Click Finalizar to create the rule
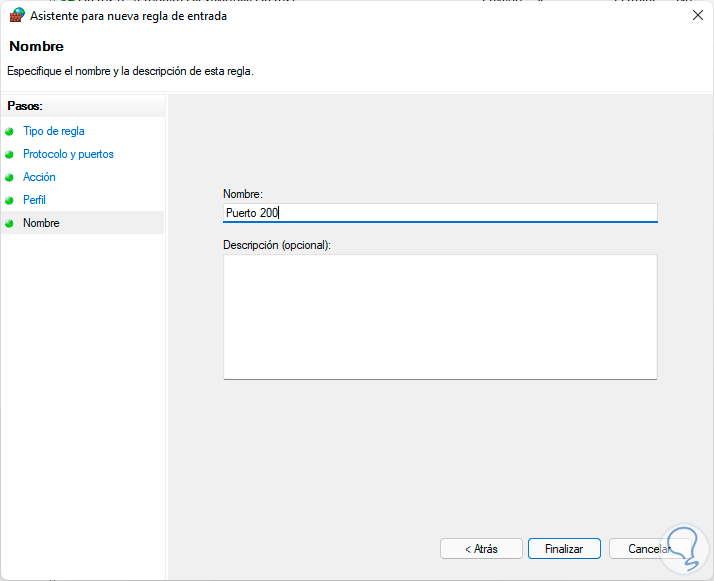The height and width of the screenshot is (581, 714). (564, 549)
